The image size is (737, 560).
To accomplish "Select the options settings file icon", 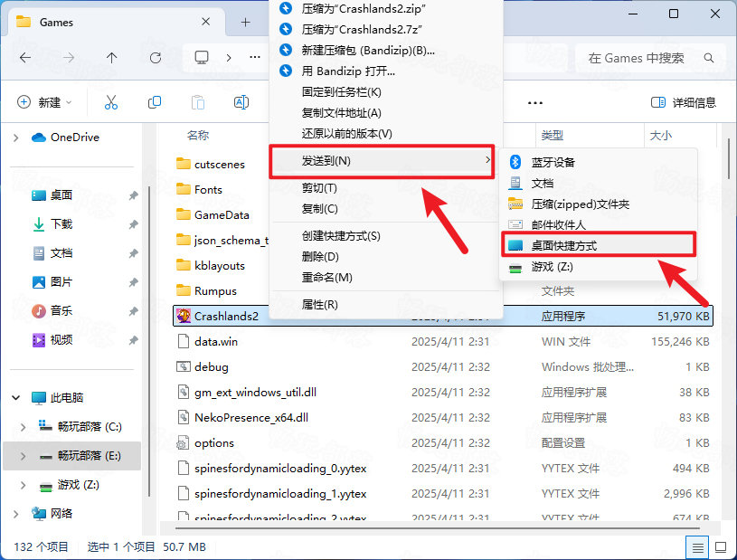I will (183, 443).
